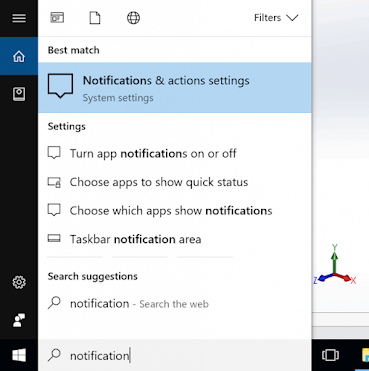Click the XYZ axis triad in background window
369x371 pixels.
(335, 265)
